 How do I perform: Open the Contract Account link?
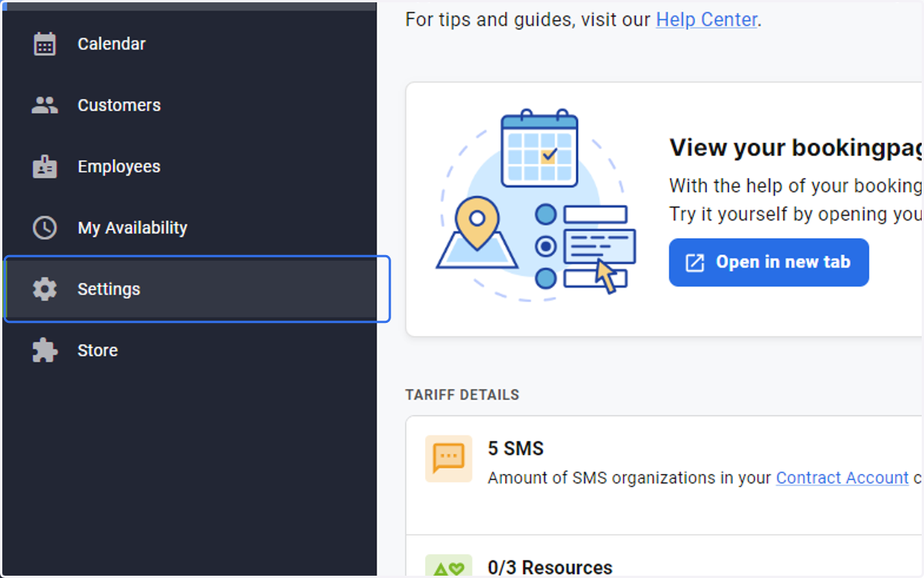click(x=842, y=478)
